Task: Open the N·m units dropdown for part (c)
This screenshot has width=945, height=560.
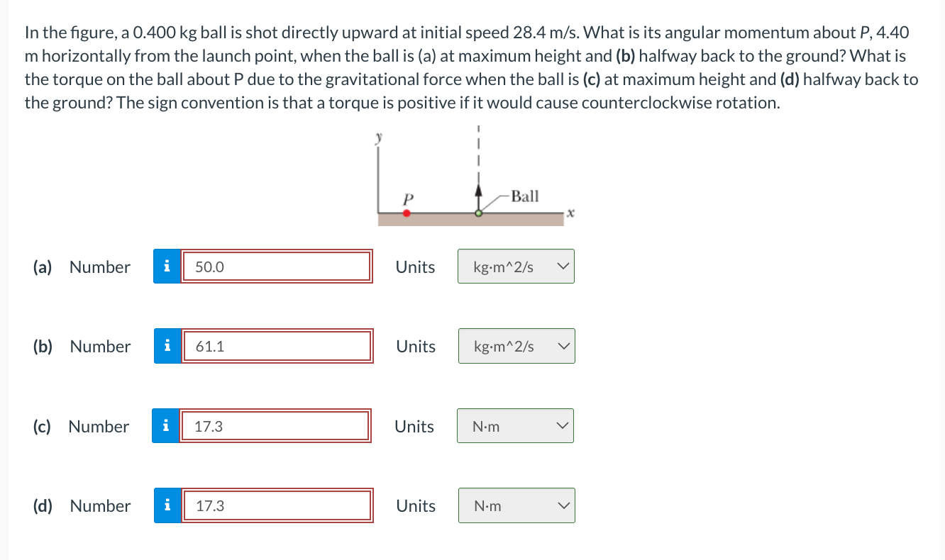Action: (x=515, y=426)
